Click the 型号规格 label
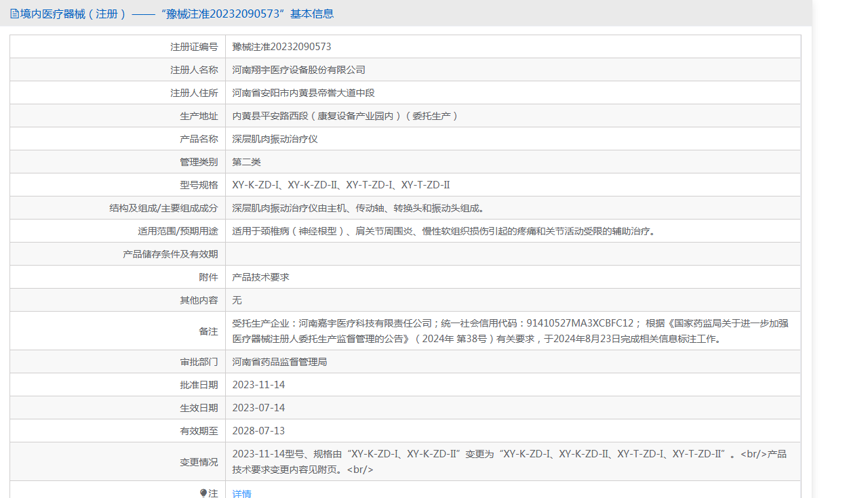The image size is (868, 498). point(199,185)
